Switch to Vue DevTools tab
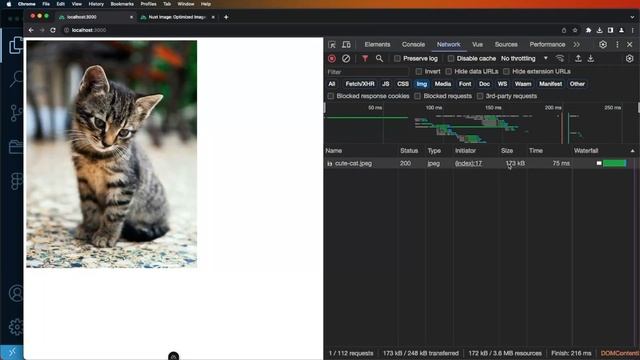This screenshot has height=360, width=640. [x=477, y=44]
